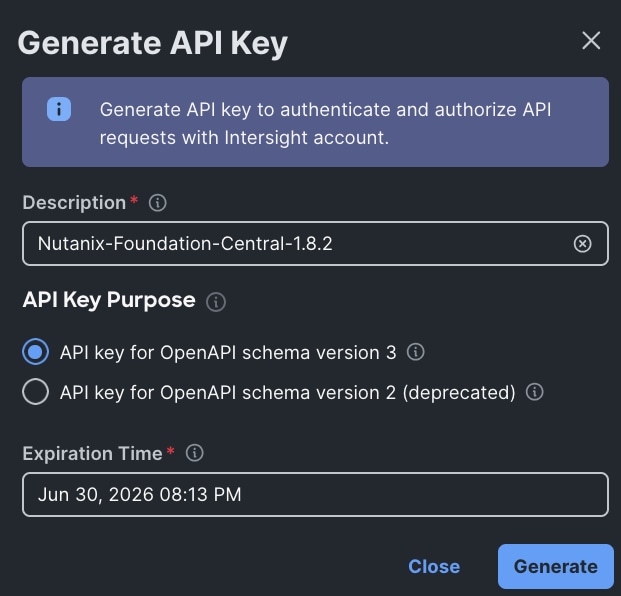Viewport: 621px width, 596px height.
Task: Click the Generate button
Action: [x=556, y=566]
